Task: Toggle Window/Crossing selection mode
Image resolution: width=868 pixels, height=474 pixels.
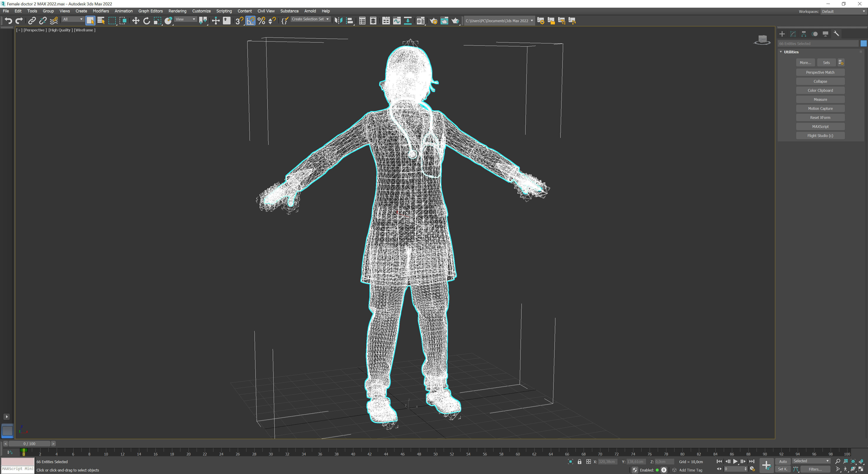Action: tap(123, 21)
